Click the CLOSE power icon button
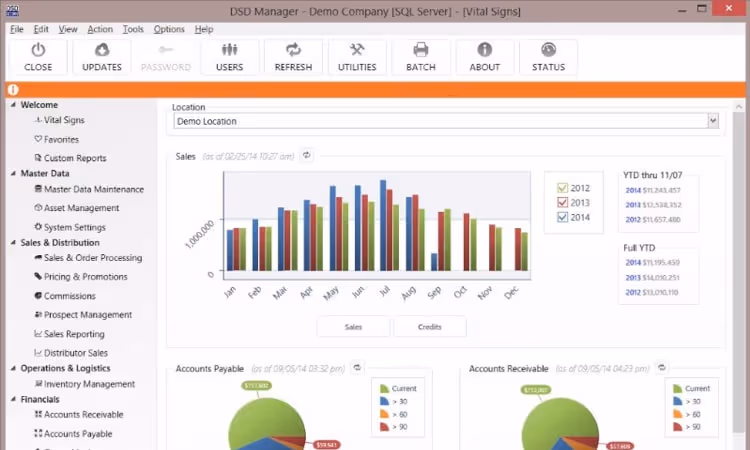 (38, 57)
